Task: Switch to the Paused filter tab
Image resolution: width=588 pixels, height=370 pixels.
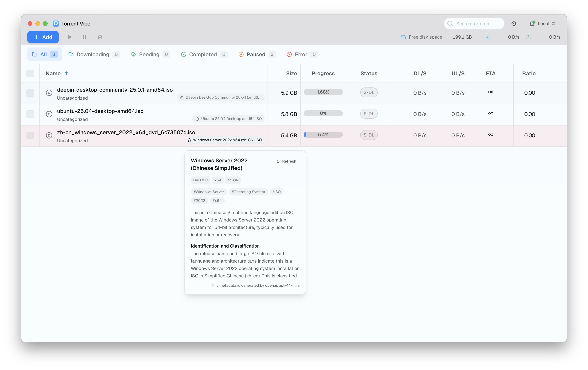Action: 256,54
